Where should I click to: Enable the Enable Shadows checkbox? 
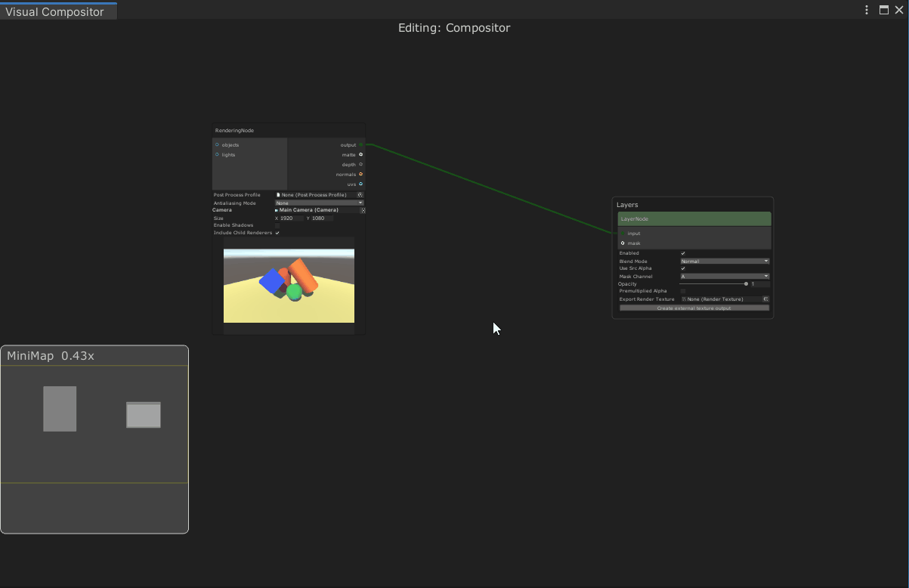tap(277, 225)
